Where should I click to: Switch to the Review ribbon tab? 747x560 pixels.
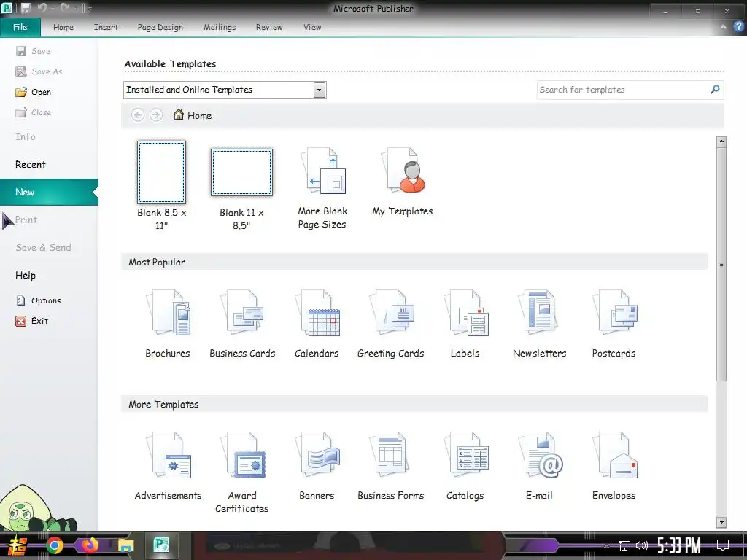coord(269,27)
